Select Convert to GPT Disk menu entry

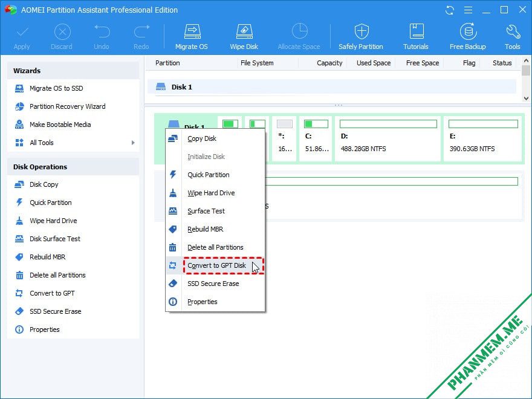(x=215, y=265)
